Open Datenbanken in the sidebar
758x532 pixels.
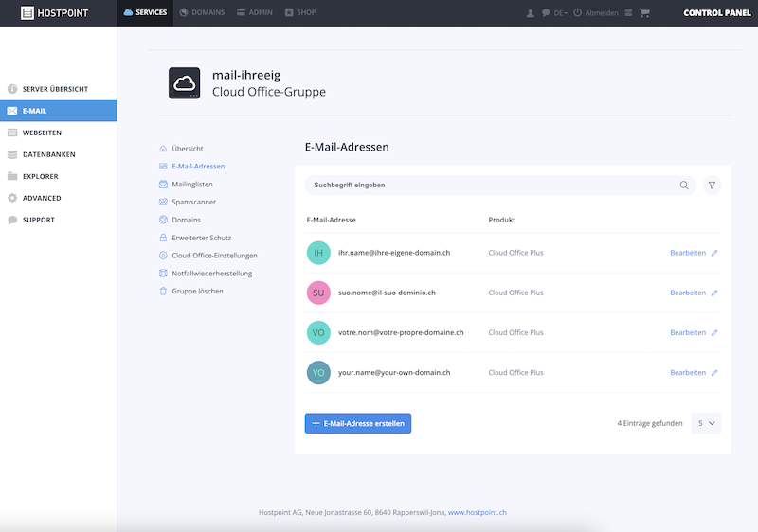58,154
